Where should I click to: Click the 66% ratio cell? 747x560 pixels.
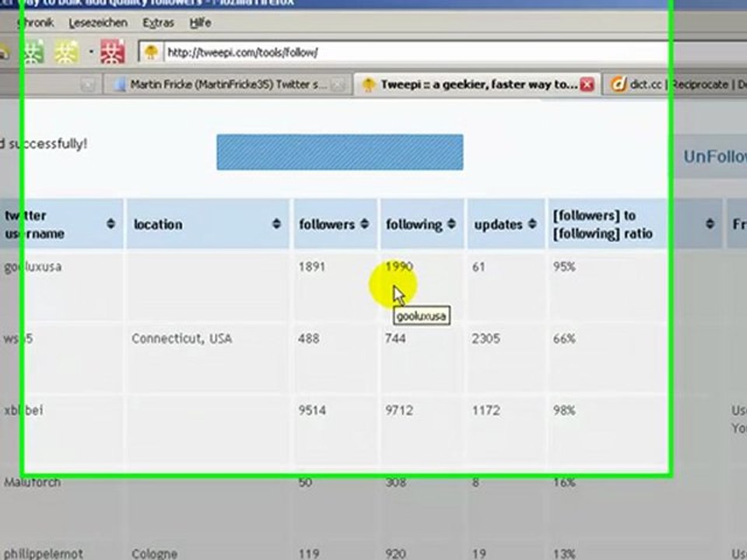click(564, 338)
